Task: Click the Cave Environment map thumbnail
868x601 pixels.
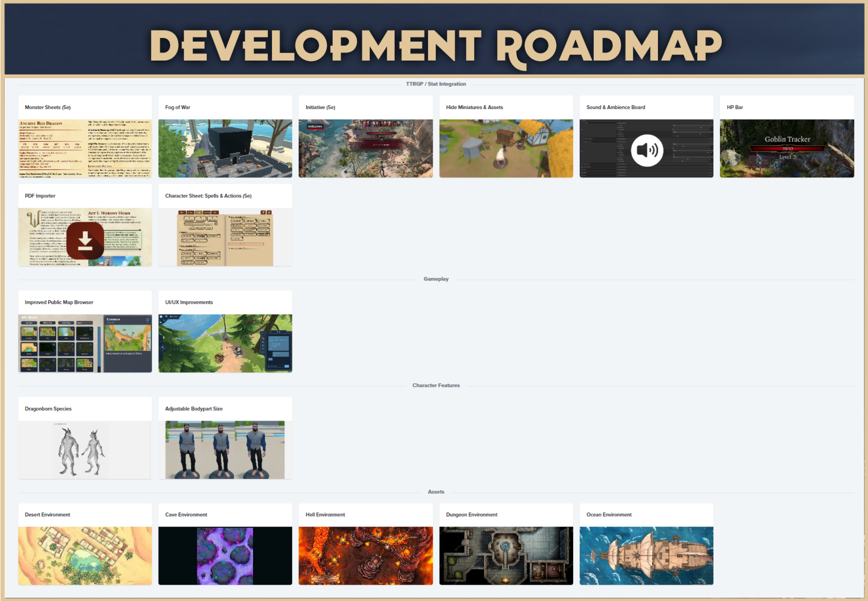Action: tap(225, 556)
